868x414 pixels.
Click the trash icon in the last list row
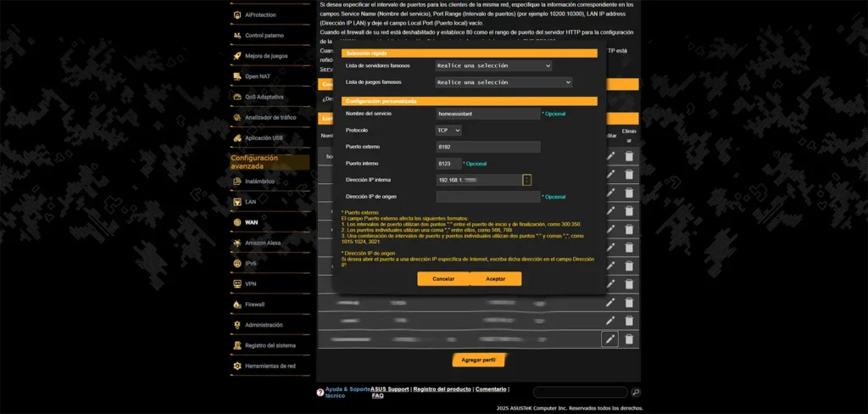pos(629,338)
